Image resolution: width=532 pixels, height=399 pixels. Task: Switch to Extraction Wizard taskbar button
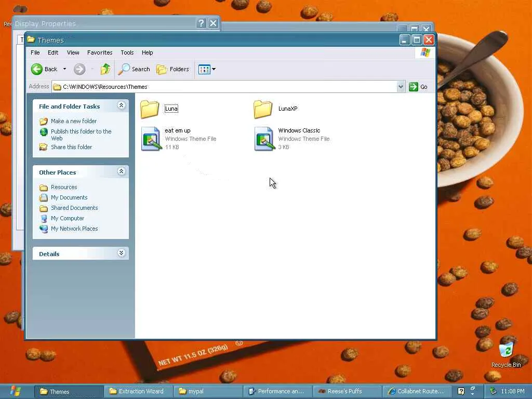pos(137,391)
